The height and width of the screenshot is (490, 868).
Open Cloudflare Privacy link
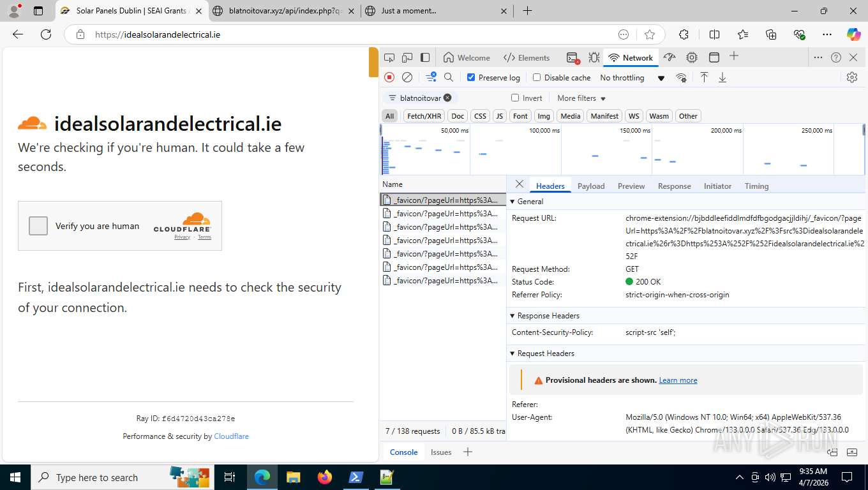click(x=182, y=237)
